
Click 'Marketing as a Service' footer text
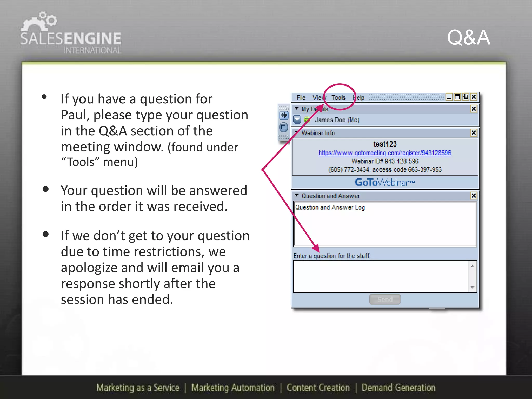(x=138, y=388)
